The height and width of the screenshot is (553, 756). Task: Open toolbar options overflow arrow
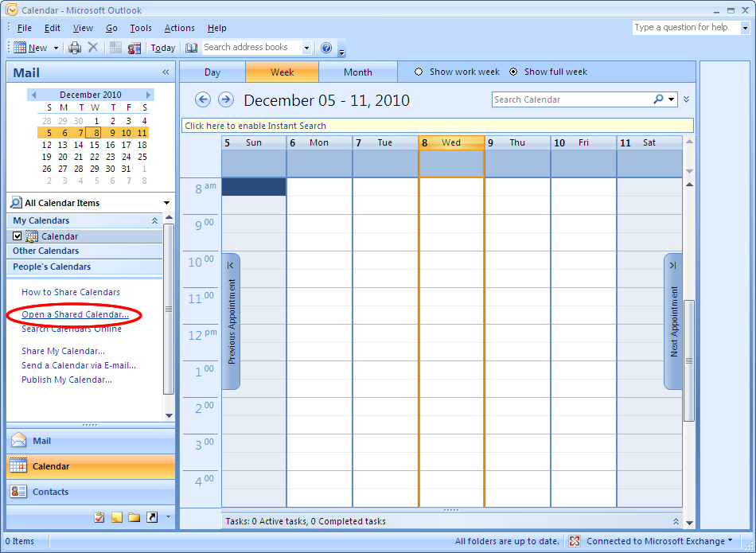342,53
